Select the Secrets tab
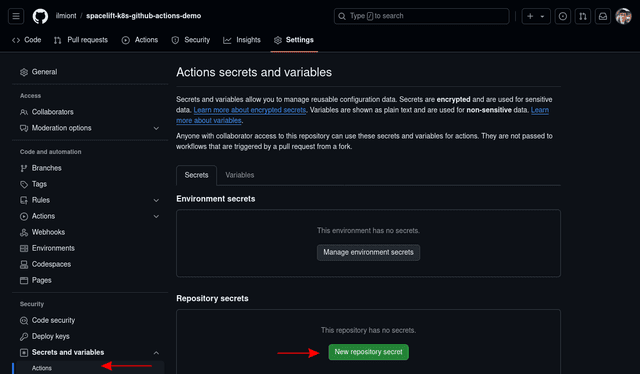The width and height of the screenshot is (640, 374). point(196,175)
